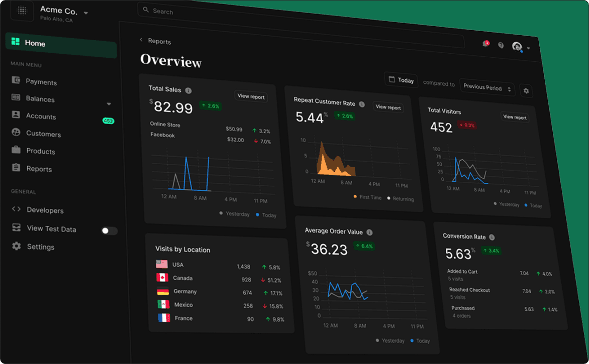This screenshot has height=364, width=589.
Task: Click the settings gear beside Previous Period
Action: coord(526,91)
